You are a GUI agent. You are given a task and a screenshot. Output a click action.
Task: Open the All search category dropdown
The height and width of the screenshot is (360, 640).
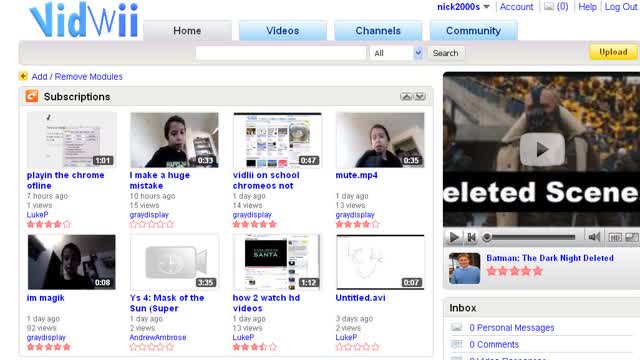tap(396, 53)
